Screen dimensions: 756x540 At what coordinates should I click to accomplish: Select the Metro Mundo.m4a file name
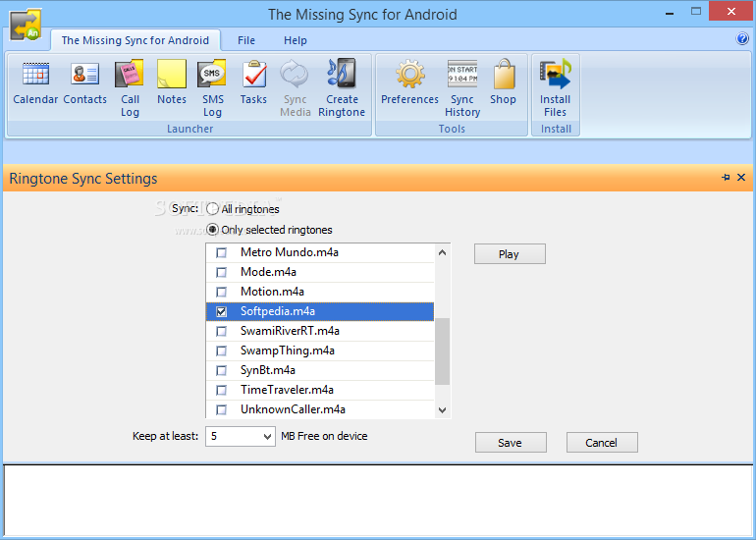pos(290,252)
